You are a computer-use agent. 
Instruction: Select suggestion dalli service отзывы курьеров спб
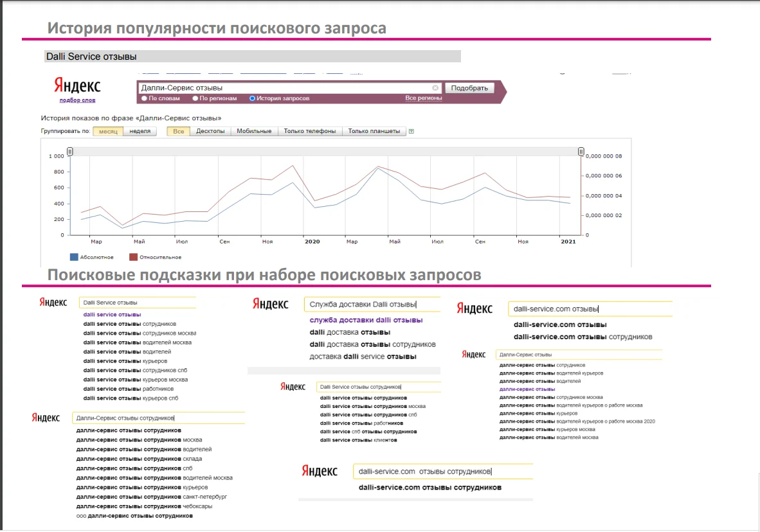(x=131, y=398)
